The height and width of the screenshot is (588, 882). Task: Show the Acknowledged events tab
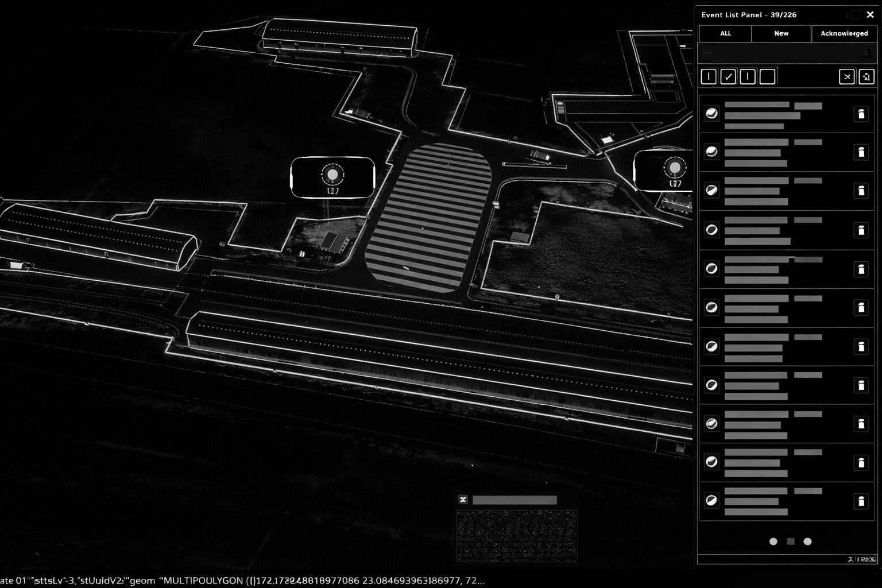[844, 34]
